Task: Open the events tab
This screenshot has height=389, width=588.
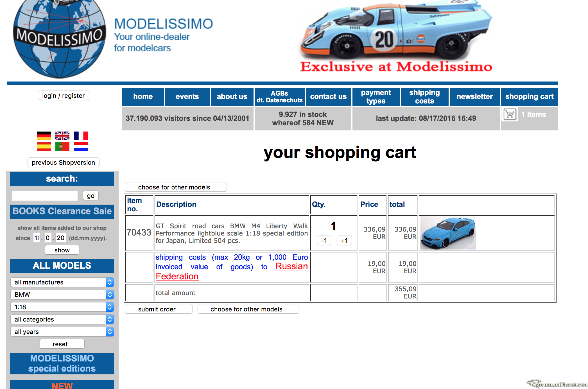Action: (187, 97)
